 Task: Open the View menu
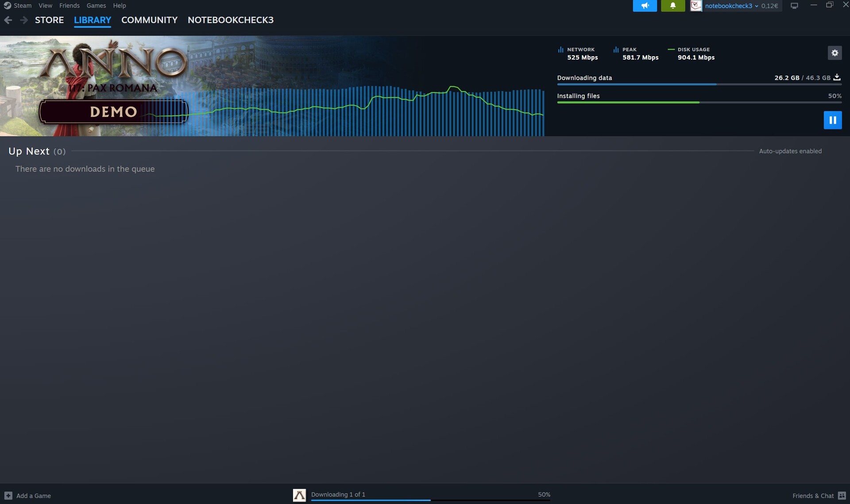pyautogui.click(x=45, y=6)
